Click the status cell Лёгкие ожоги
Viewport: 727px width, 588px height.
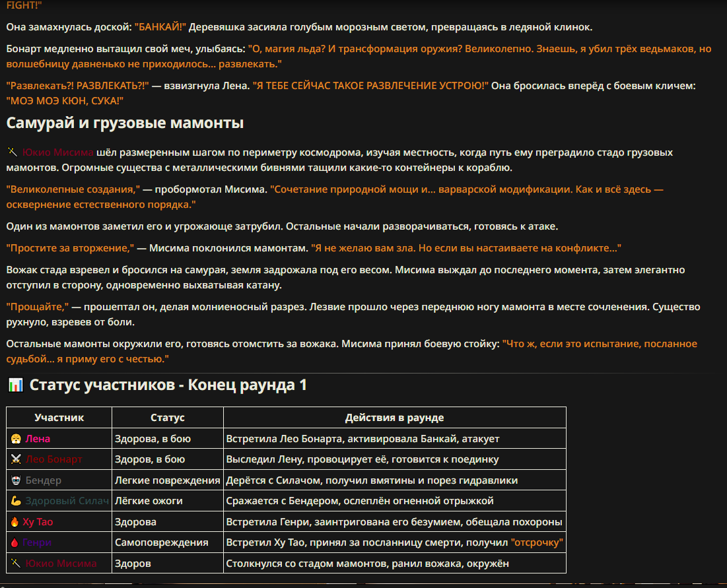click(x=167, y=501)
